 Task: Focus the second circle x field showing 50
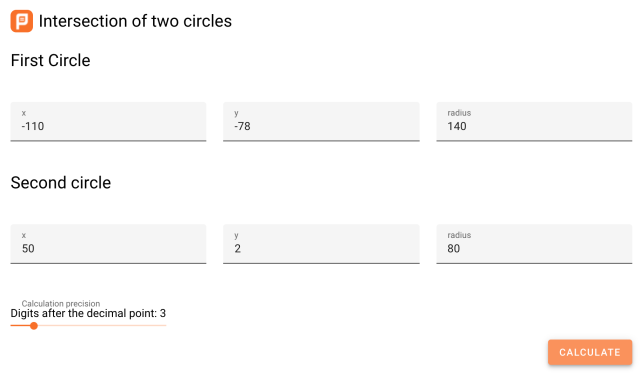(x=108, y=244)
